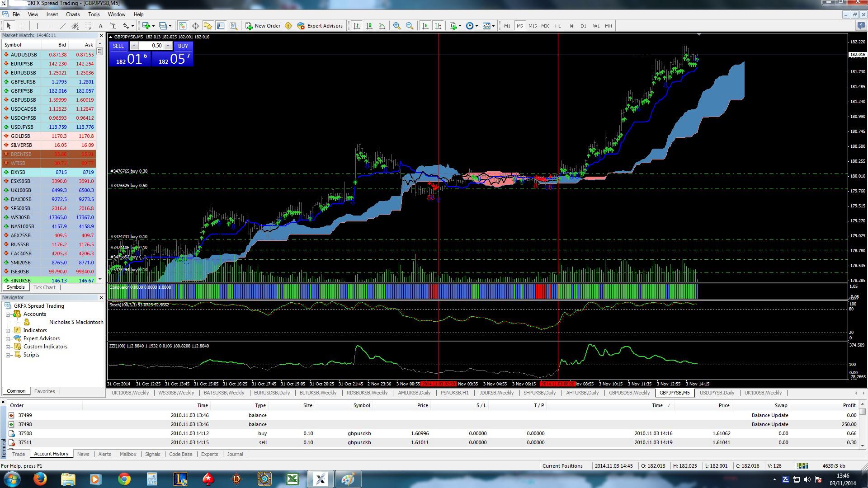Open the Charts menu
Image resolution: width=868 pixels, height=488 pixels.
point(72,14)
